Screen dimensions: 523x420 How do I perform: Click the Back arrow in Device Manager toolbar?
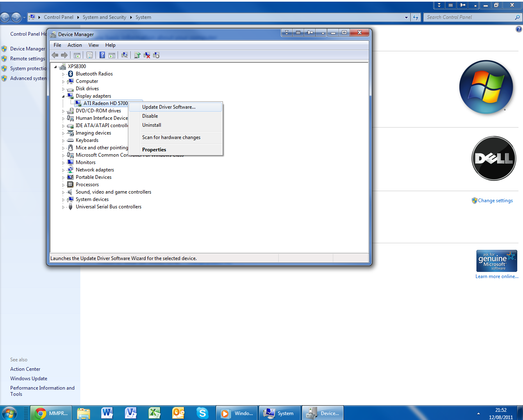55,55
